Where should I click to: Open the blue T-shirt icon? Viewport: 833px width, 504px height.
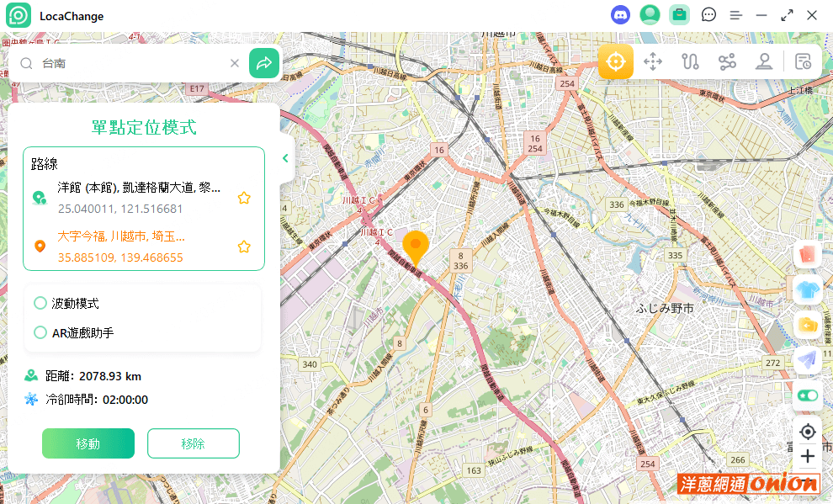coord(807,290)
